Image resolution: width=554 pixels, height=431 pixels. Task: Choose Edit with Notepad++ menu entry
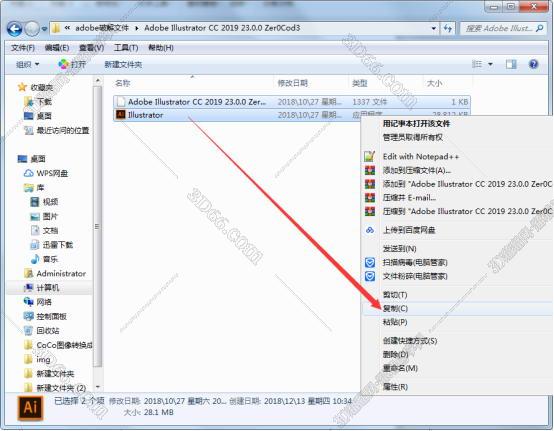pos(421,157)
